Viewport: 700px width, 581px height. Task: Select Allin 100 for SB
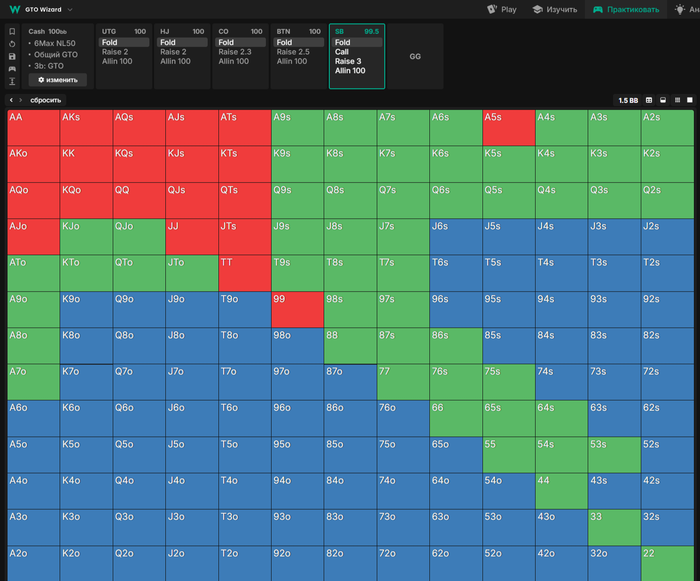[350, 71]
